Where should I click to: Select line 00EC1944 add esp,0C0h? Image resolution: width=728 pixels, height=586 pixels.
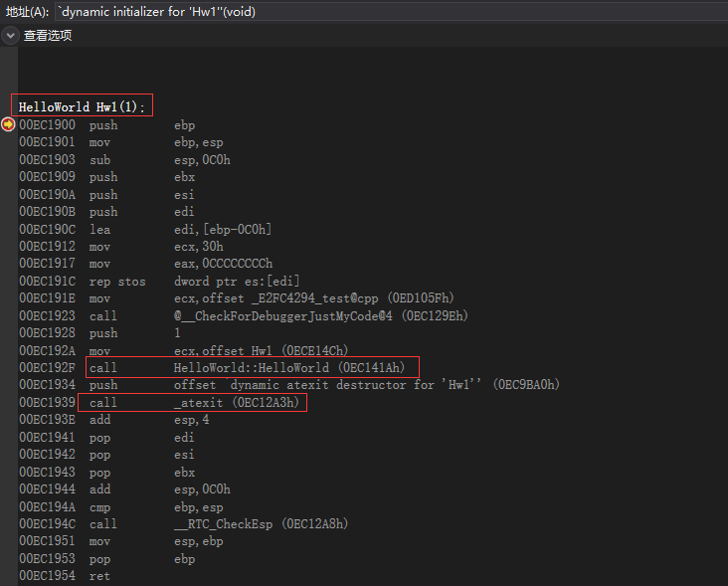tap(125, 489)
